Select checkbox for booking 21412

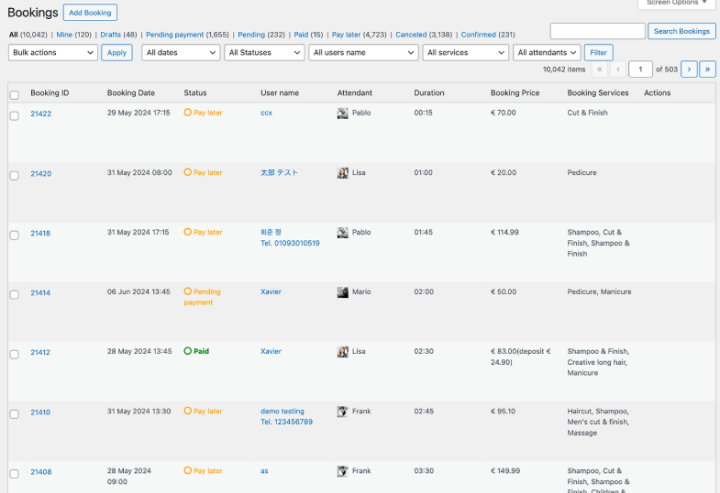pos(14,354)
